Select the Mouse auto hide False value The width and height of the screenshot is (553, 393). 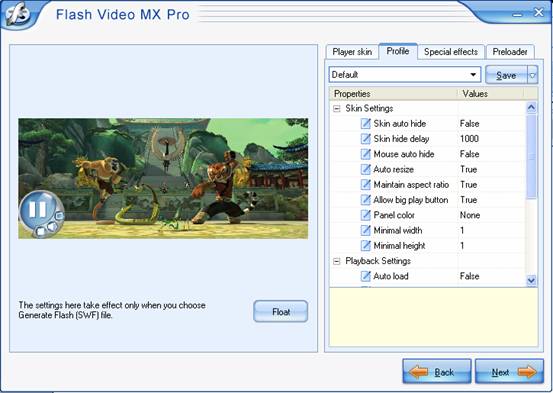pos(469,154)
